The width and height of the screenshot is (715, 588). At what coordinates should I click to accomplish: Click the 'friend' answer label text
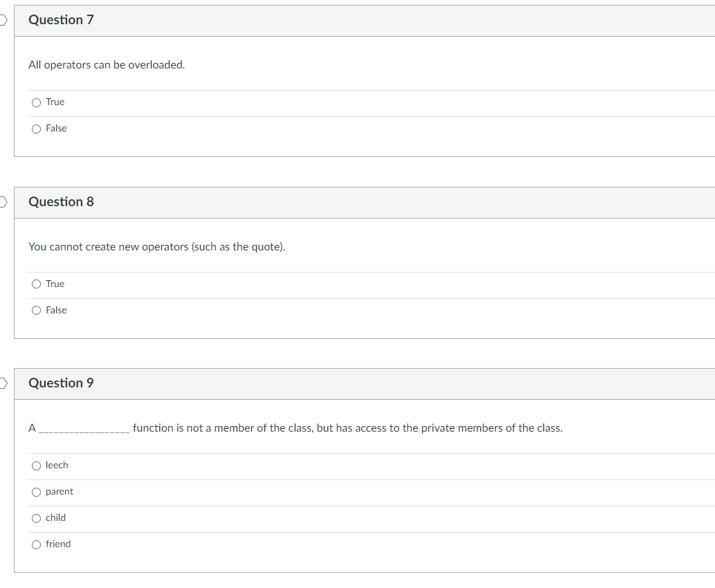click(x=58, y=544)
